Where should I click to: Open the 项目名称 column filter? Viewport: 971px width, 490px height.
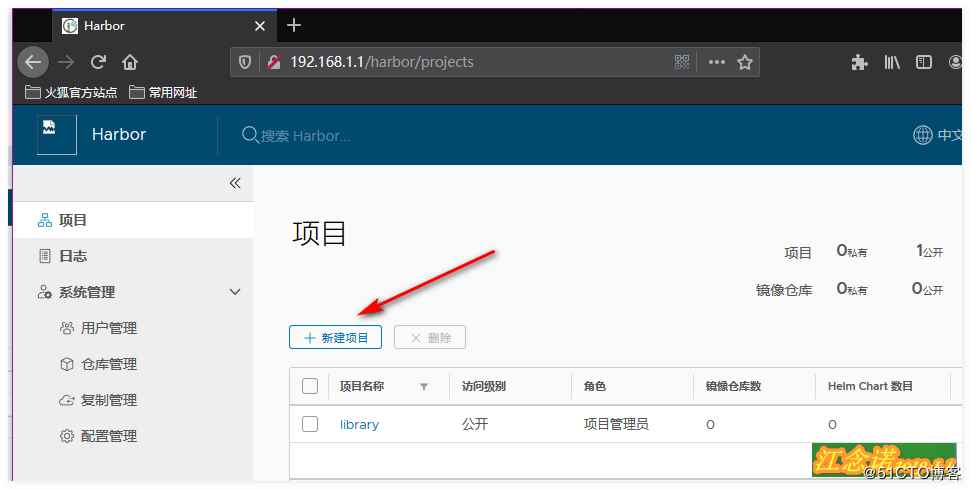[x=423, y=387]
